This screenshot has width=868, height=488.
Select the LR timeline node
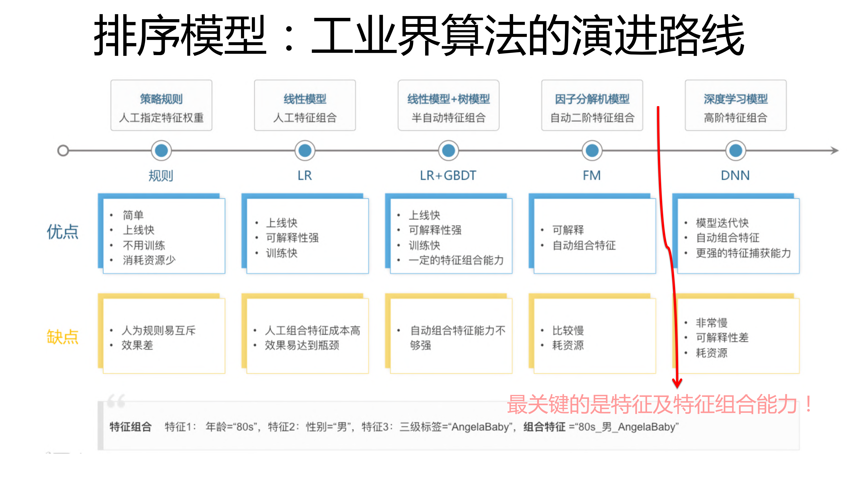pyautogui.click(x=305, y=151)
